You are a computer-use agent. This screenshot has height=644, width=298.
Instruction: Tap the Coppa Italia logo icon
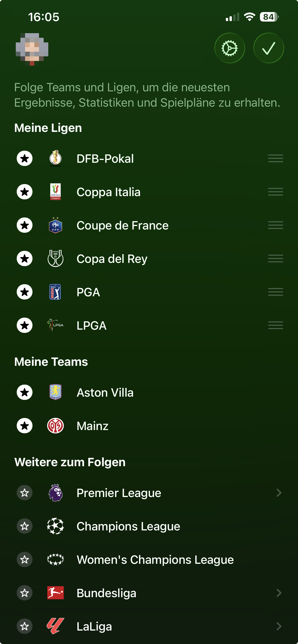55,192
